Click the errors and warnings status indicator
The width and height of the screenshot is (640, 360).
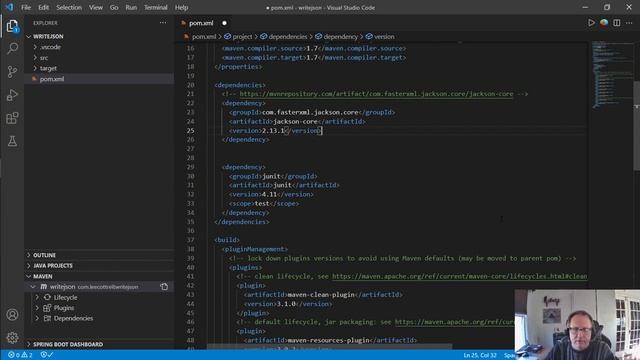click(20, 355)
